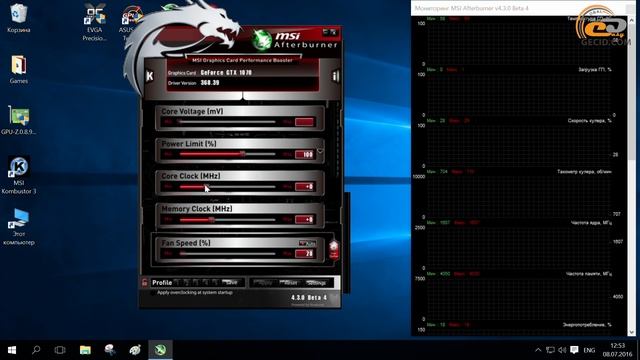The height and width of the screenshot is (360, 640).
Task: Click the Core Voltage value field
Action: 304,122
